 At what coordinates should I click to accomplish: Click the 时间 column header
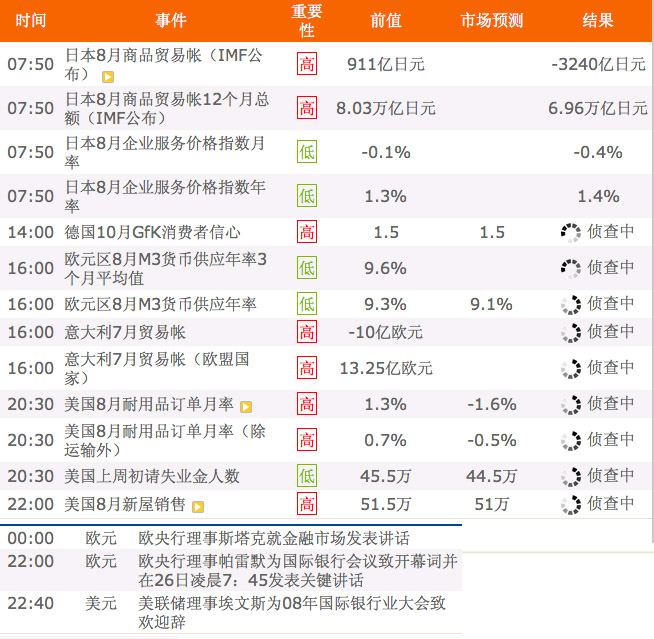tap(30, 20)
